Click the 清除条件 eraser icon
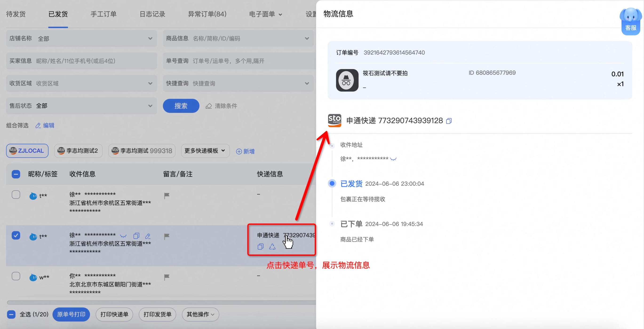 pyautogui.click(x=208, y=106)
